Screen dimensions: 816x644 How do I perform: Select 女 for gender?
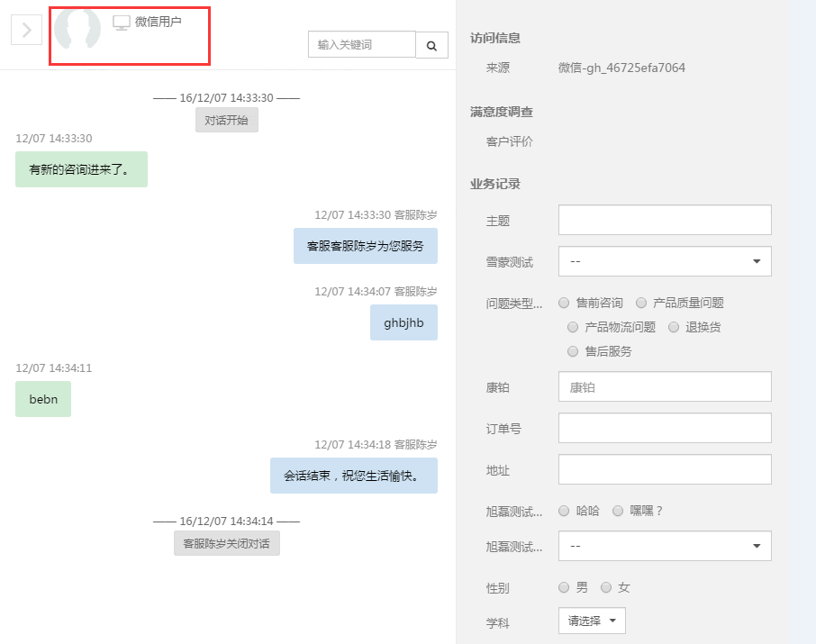(x=606, y=587)
